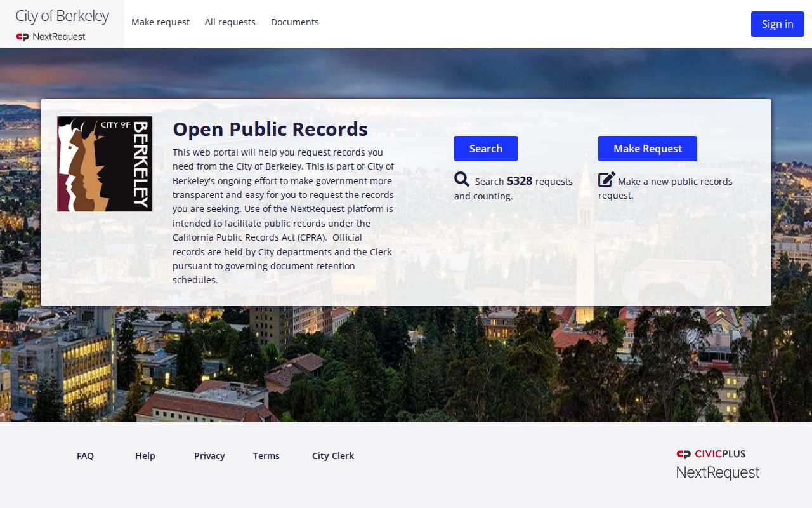
Task: Click the NextRequest logo in the header
Action: (51, 37)
